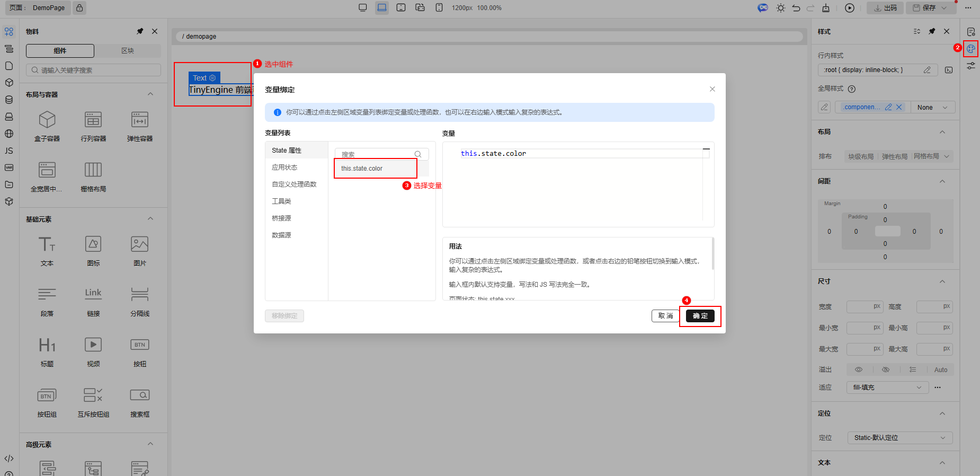Click the undo arrow in the top toolbar

796,8
